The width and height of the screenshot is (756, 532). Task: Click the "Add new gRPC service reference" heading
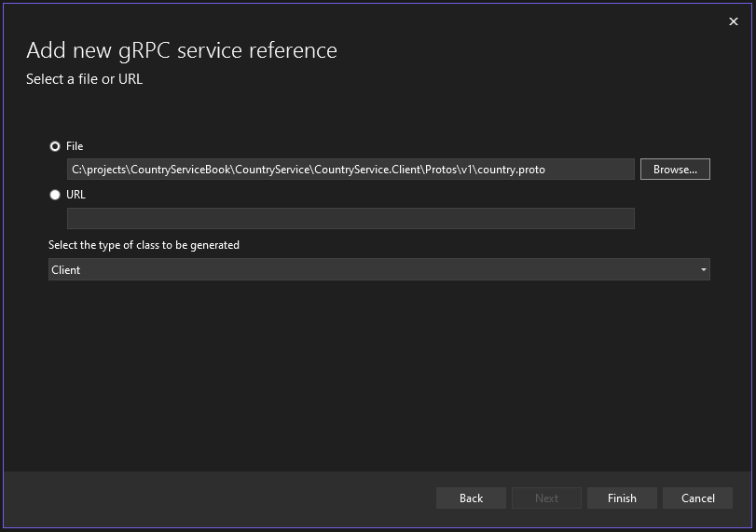pyautogui.click(x=182, y=50)
